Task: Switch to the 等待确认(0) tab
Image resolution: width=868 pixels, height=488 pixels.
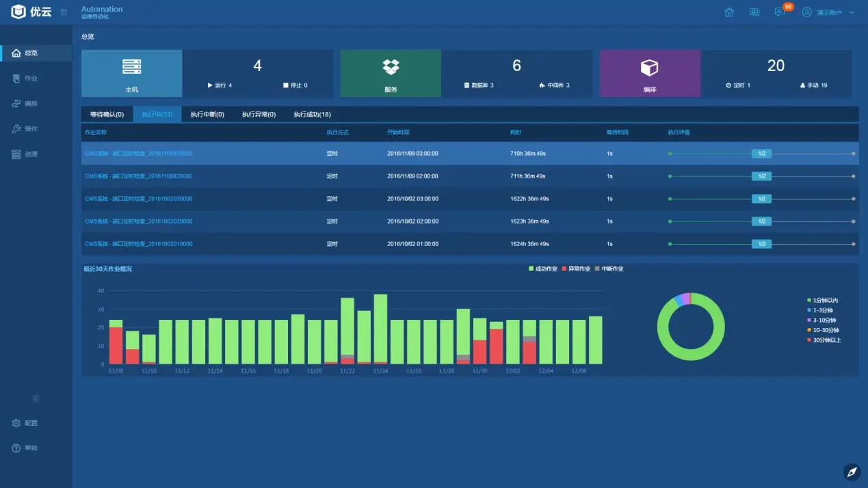Action: pos(107,114)
